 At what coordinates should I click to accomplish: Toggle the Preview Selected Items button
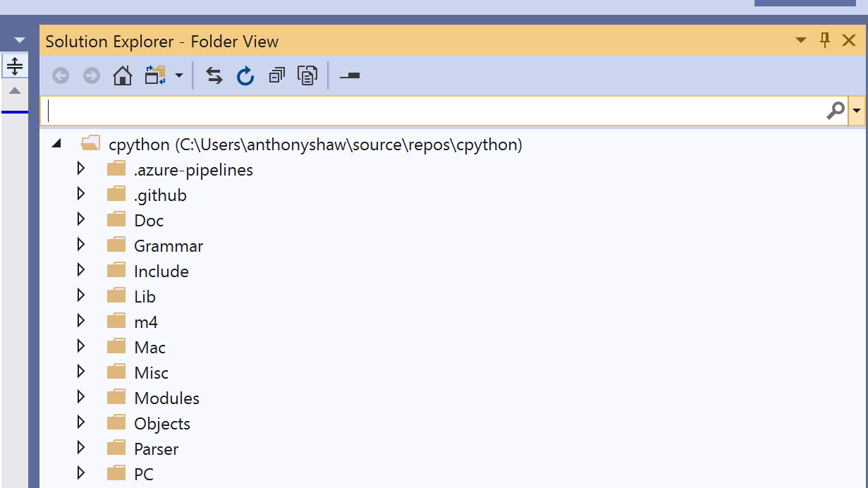click(x=350, y=75)
